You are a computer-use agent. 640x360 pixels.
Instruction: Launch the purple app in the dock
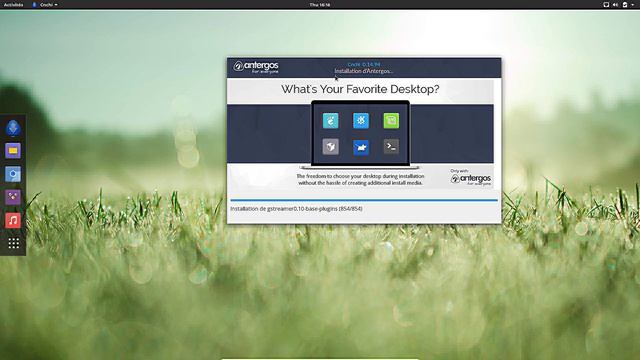click(13, 197)
